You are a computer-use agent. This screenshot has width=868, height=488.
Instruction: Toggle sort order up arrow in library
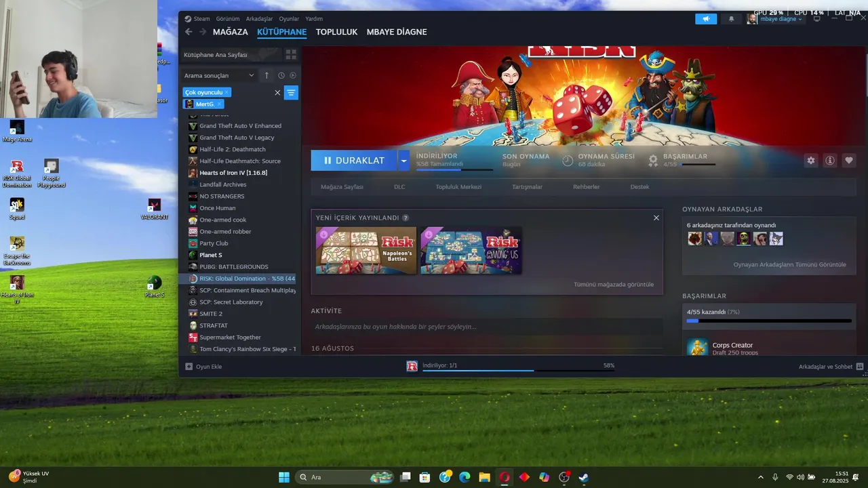pyautogui.click(x=267, y=75)
